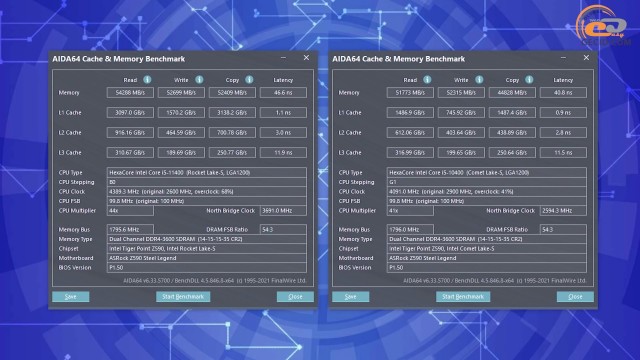Click Close button in the right window
This screenshot has width=640, height=360.
[x=575, y=297]
